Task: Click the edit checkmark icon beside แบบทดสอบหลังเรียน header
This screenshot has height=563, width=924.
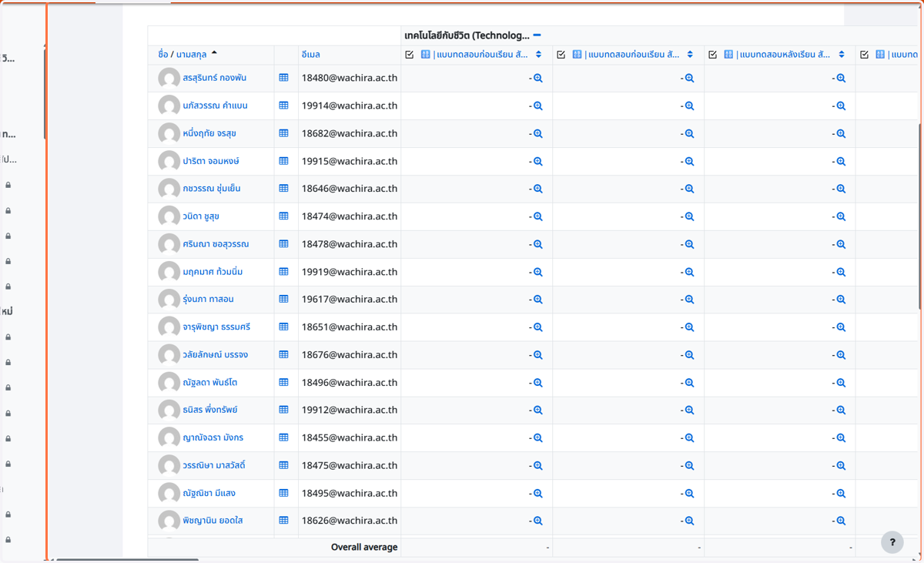Action: coord(712,55)
